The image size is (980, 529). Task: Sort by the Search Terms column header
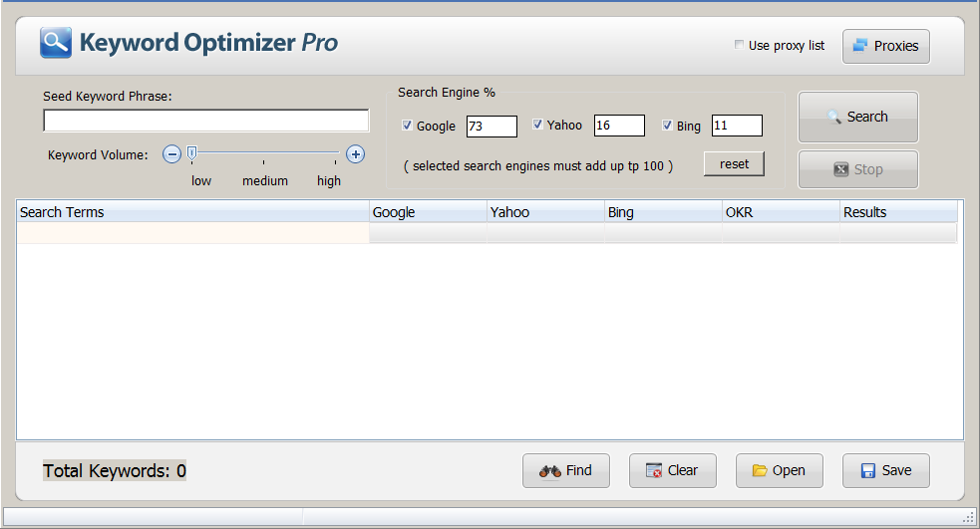tap(193, 212)
